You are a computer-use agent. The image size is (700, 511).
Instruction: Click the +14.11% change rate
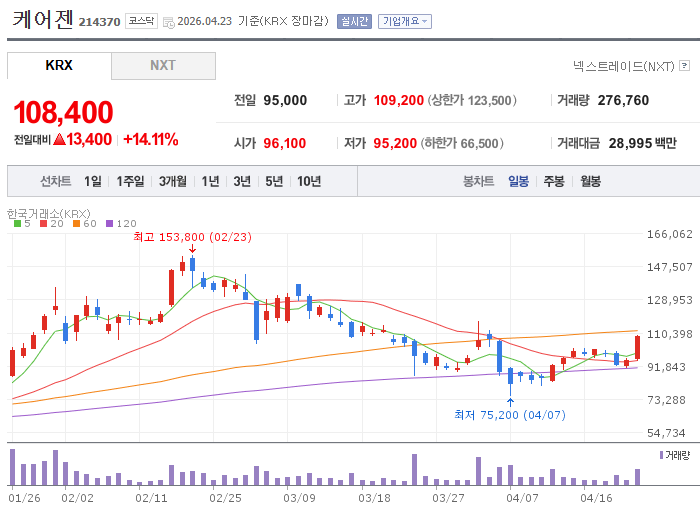[x=151, y=139]
